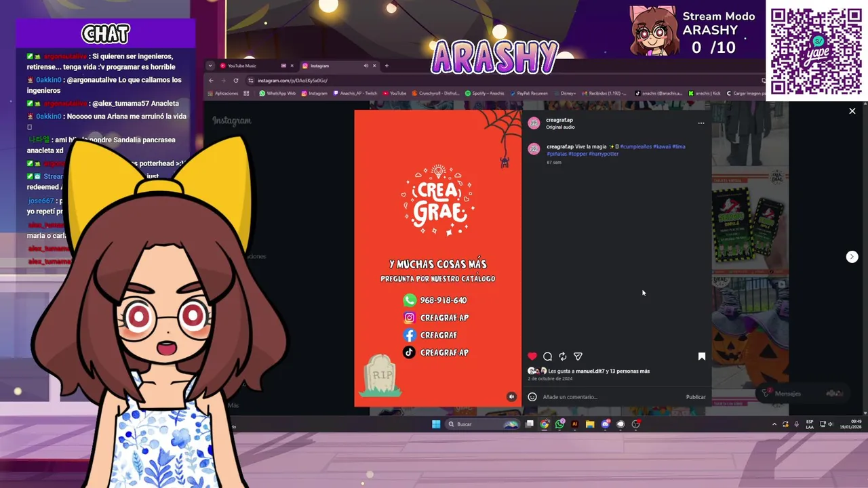Viewport: 868px width, 488px height.
Task: Open the YouTube bookmark
Action: point(395,94)
